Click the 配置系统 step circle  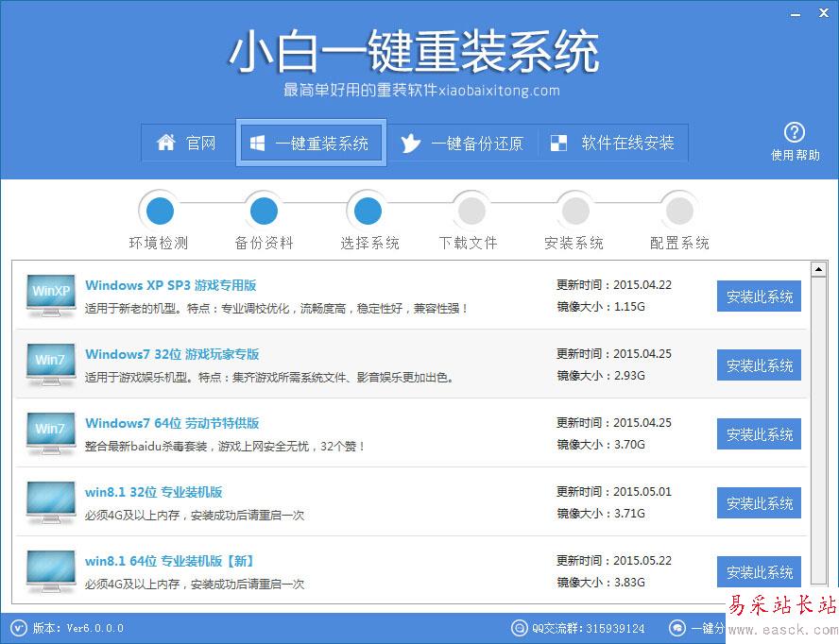(679, 211)
